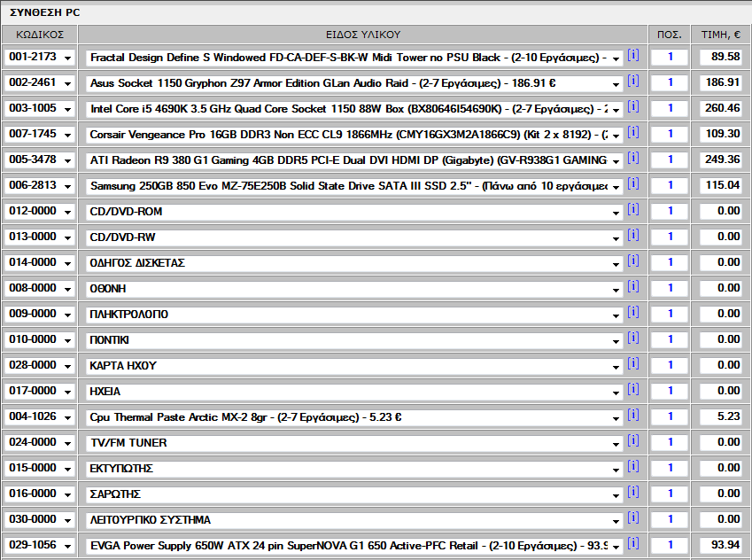Click the price field showing 260.46

click(721, 108)
